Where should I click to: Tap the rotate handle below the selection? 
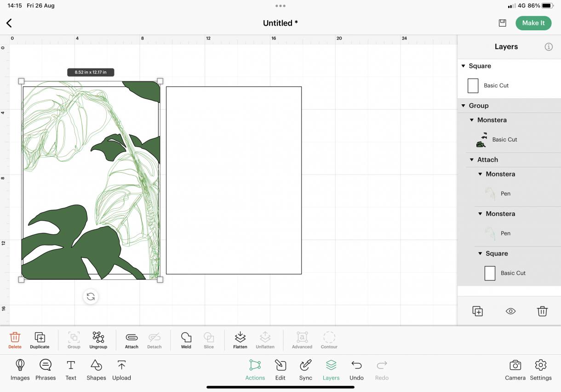(x=91, y=297)
